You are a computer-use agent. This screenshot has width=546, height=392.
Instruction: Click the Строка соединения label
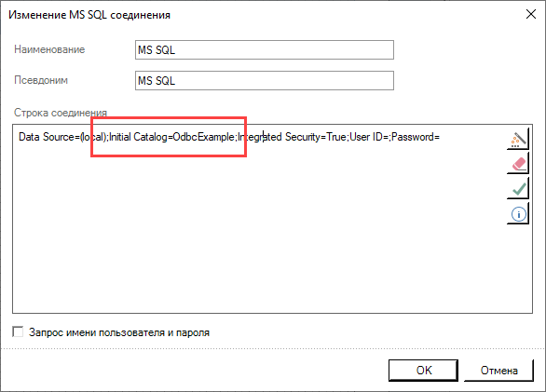pos(61,113)
